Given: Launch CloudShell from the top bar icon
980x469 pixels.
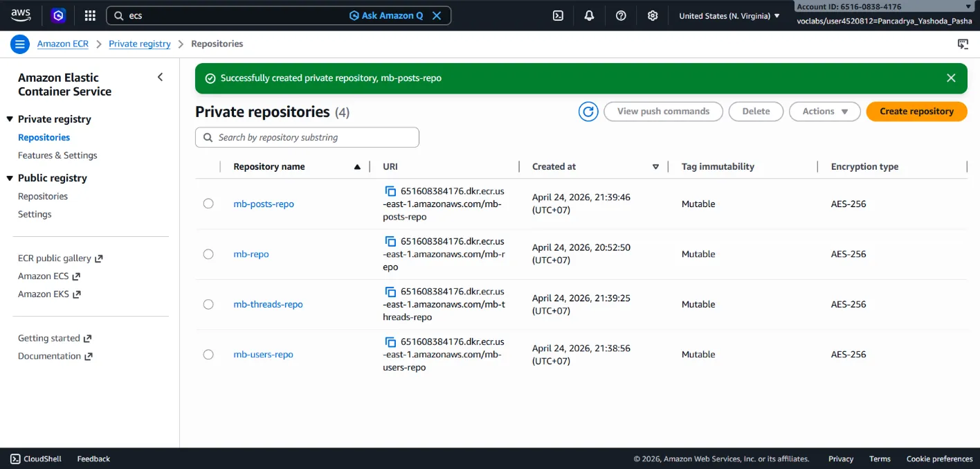Looking at the screenshot, I should 558,15.
